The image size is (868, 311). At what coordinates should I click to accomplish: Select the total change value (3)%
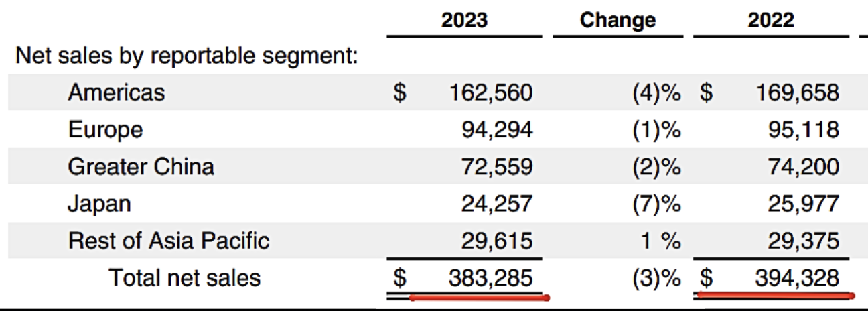click(656, 277)
